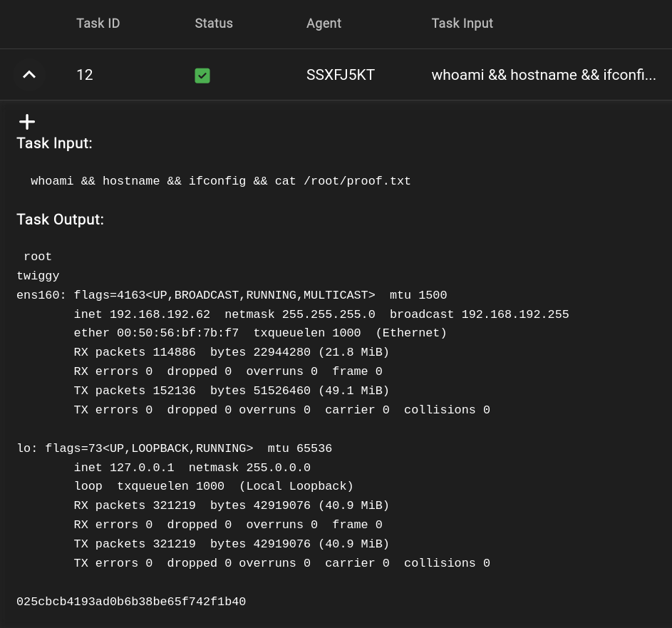Select agent SSXFJ5KT

click(x=340, y=75)
